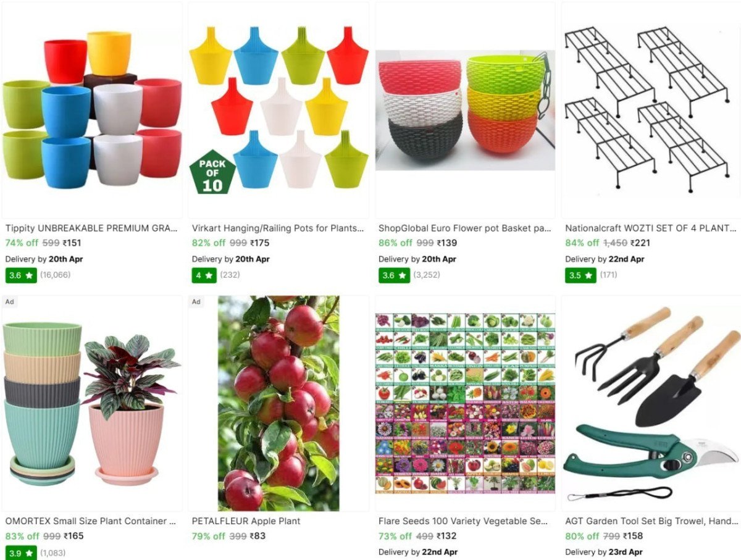Click the 3.9 star rating badge for OMORTEX container
Screen dimensions: 741x560
pos(22,553)
